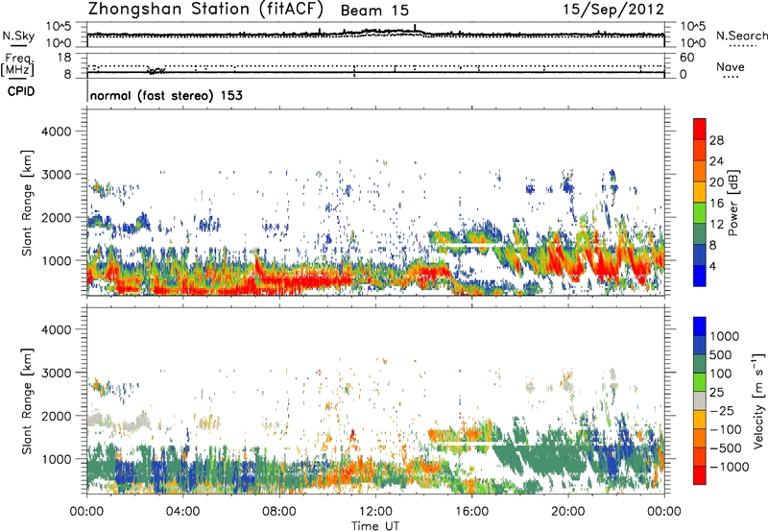Click the 'N.Sky' legend label

pyautogui.click(x=18, y=36)
